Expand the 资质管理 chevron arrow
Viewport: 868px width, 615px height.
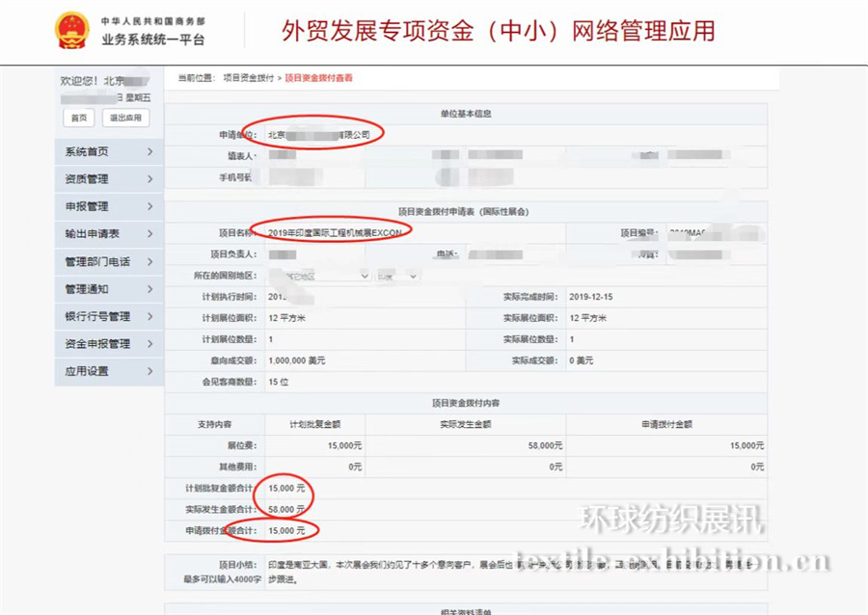[x=149, y=179]
